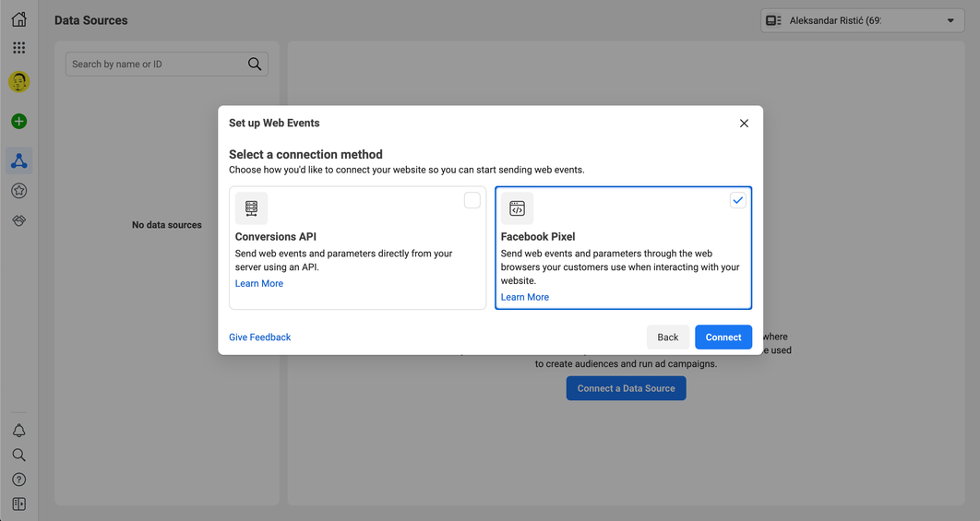The image size is (980, 521).
Task: Click the Conversions API heading text
Action: point(276,237)
